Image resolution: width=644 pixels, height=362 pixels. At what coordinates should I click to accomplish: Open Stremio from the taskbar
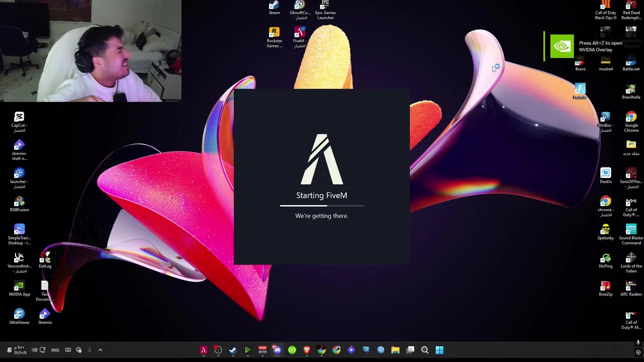point(351,350)
